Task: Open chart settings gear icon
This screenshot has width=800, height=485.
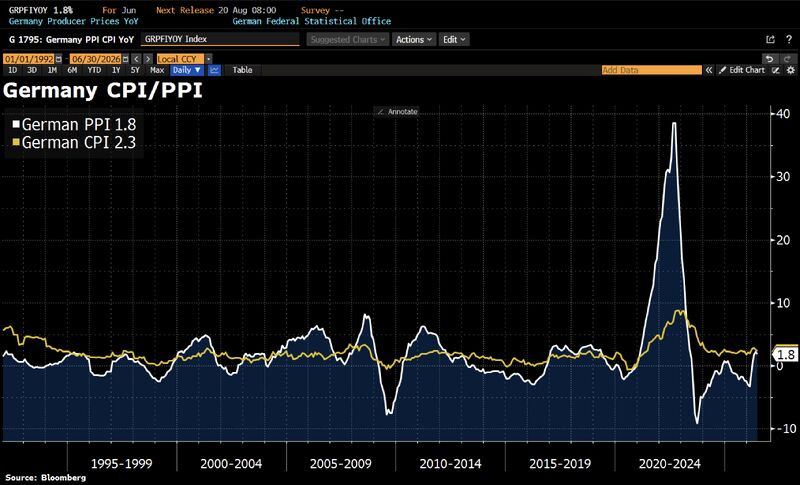Action: [790, 70]
